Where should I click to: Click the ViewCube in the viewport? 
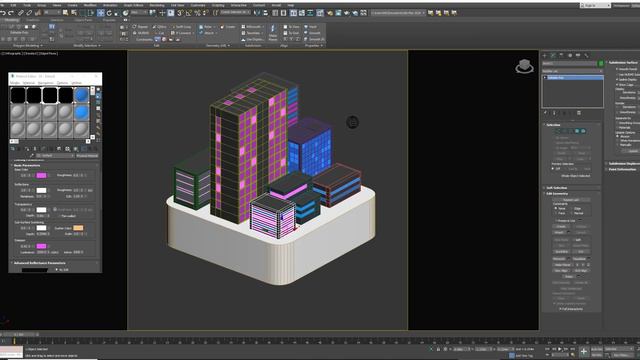coord(524,66)
